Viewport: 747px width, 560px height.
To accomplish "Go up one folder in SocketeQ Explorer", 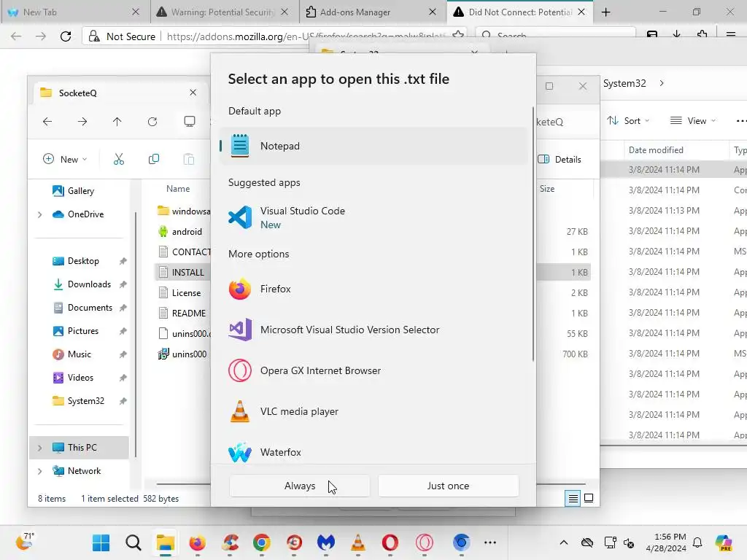I will click(x=117, y=122).
